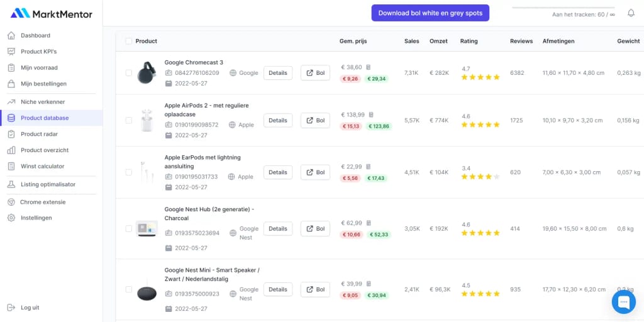This screenshot has height=322, width=644.
Task: Check the Apple AirPods 2 row checkbox
Action: pos(128,120)
